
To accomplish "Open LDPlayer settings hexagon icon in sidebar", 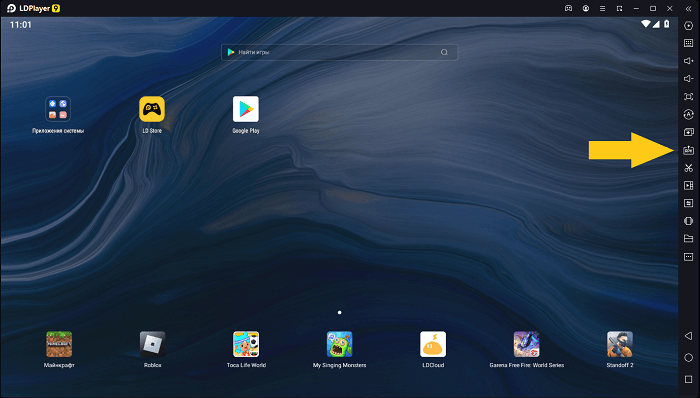I will click(688, 26).
